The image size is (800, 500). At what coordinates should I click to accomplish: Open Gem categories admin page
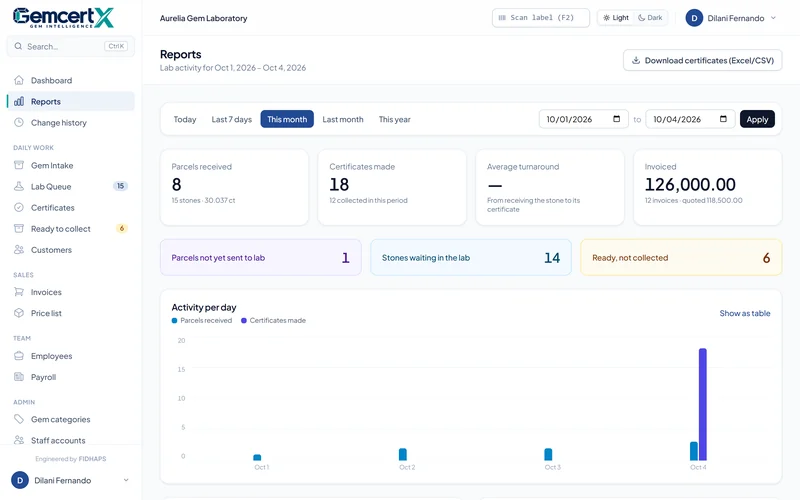pyautogui.click(x=71, y=419)
